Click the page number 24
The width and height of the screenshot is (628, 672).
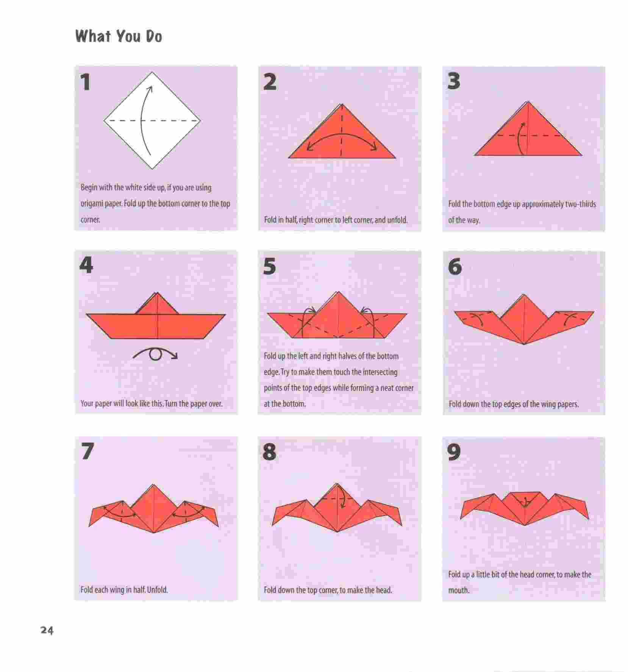[47, 630]
